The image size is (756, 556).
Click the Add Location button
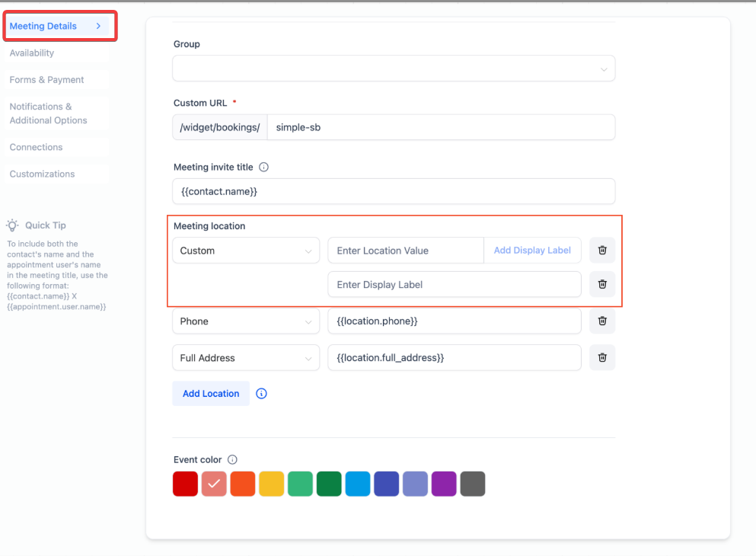[211, 394]
